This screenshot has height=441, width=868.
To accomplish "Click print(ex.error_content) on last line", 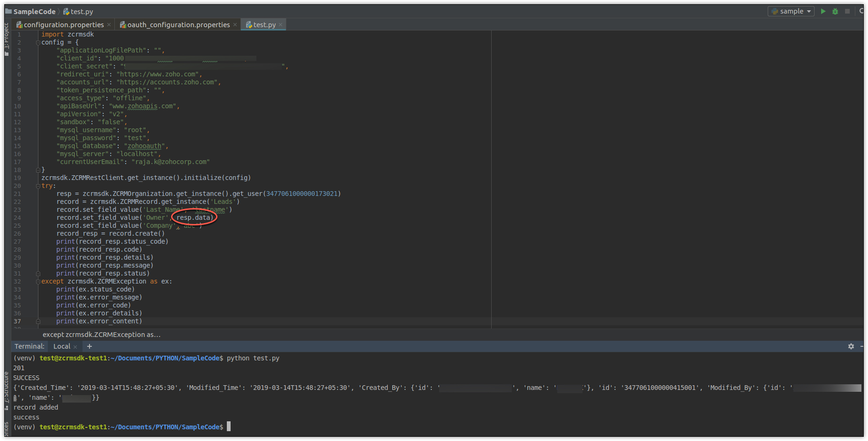I will point(99,321).
